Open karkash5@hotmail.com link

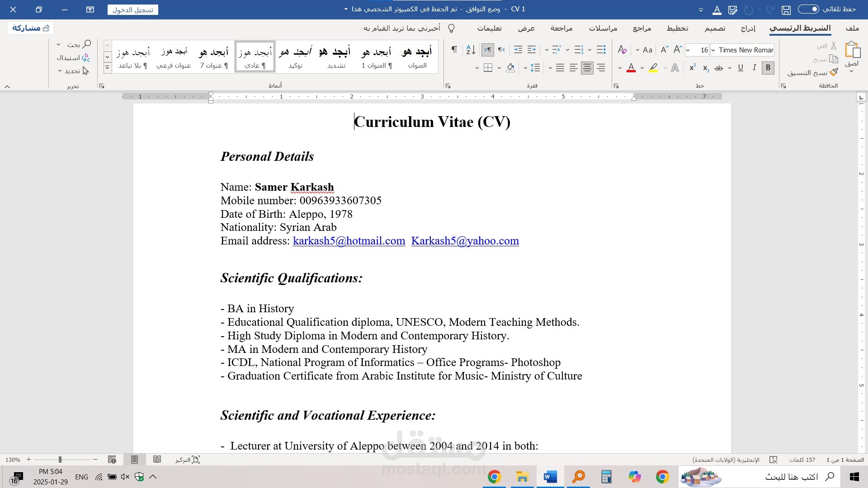pyautogui.click(x=349, y=241)
